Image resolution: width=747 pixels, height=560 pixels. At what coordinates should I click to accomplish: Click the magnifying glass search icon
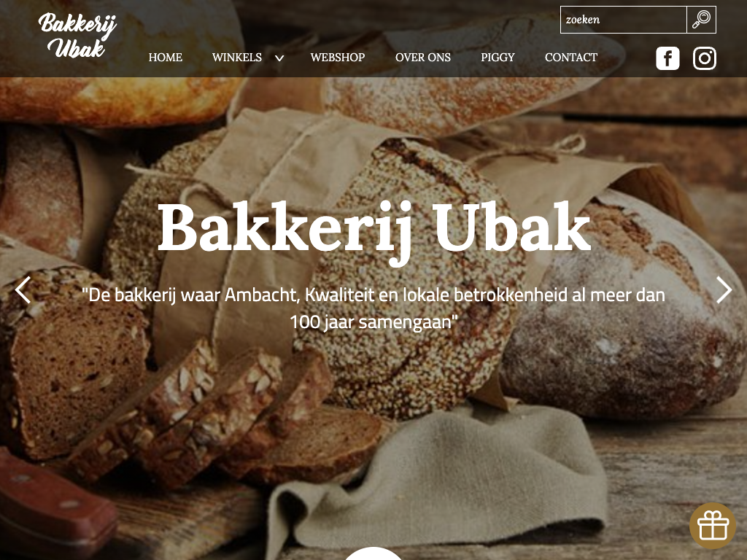701,20
